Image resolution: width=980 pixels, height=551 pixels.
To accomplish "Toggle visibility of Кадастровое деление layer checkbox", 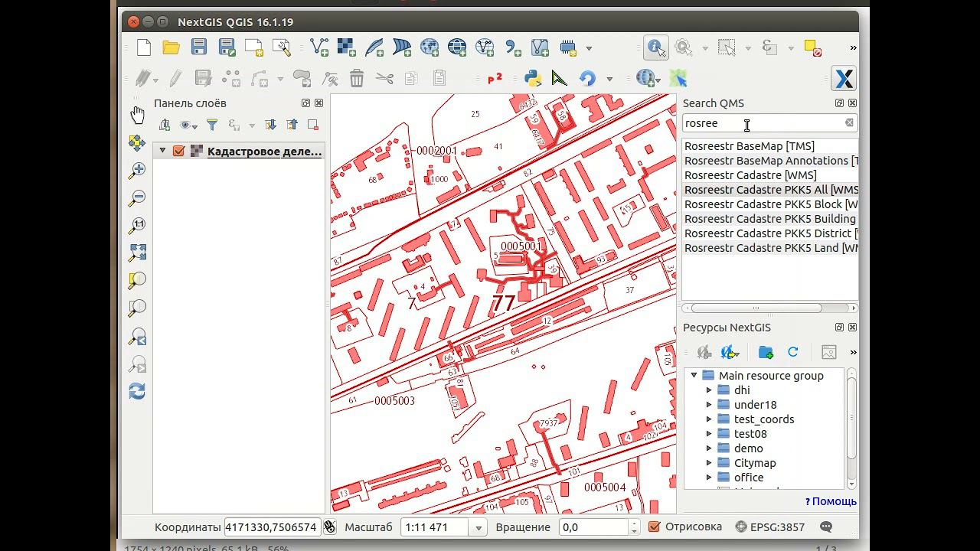I will coord(179,152).
